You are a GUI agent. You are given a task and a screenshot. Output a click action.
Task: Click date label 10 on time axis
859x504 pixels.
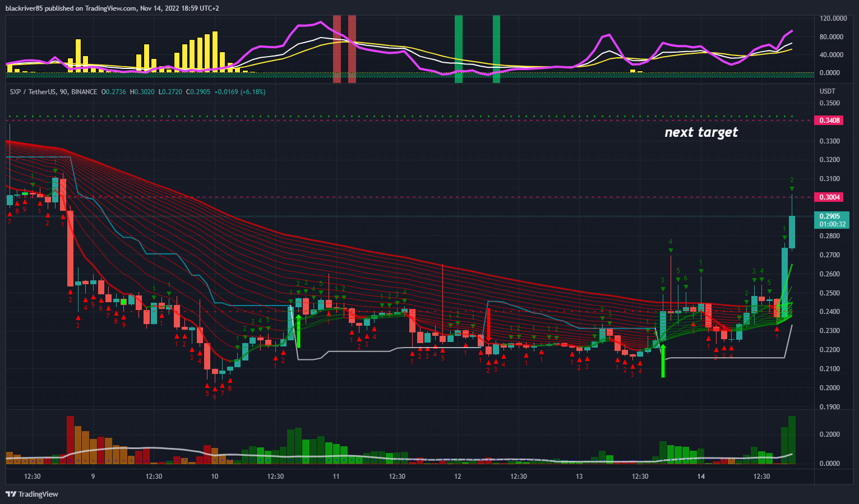215,477
